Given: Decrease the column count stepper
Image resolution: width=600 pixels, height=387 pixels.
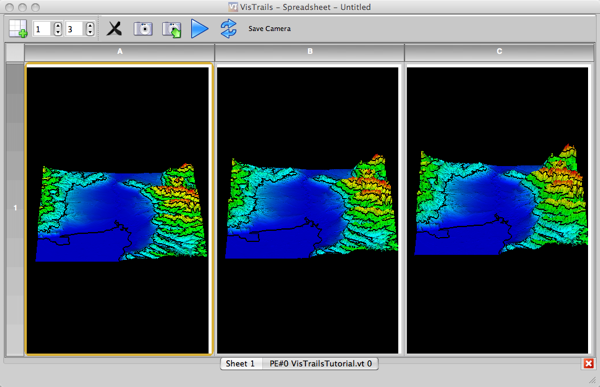Looking at the screenshot, I should point(90,32).
